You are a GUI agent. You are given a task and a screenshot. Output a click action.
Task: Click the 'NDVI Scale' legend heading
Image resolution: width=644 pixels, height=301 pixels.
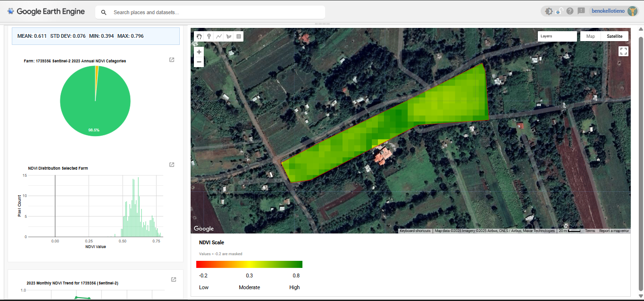[211, 242]
